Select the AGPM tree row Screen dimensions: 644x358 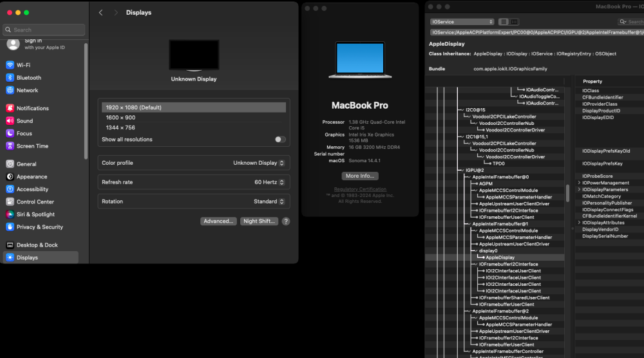495,184
